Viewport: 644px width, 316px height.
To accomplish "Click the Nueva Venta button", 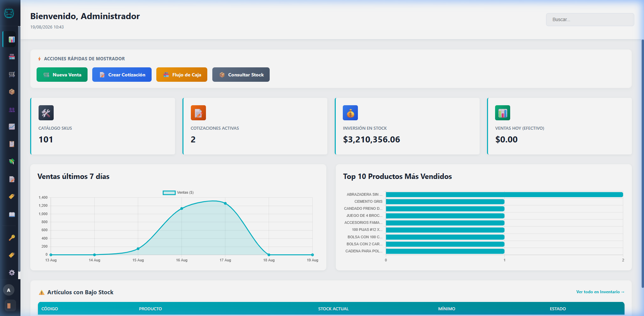I will tap(62, 75).
